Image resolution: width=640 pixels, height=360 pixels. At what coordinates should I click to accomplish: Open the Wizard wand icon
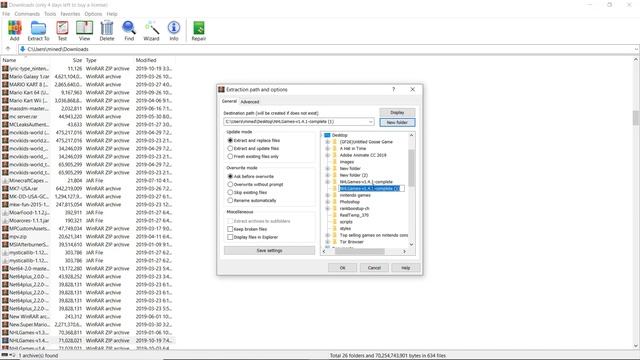151,31
